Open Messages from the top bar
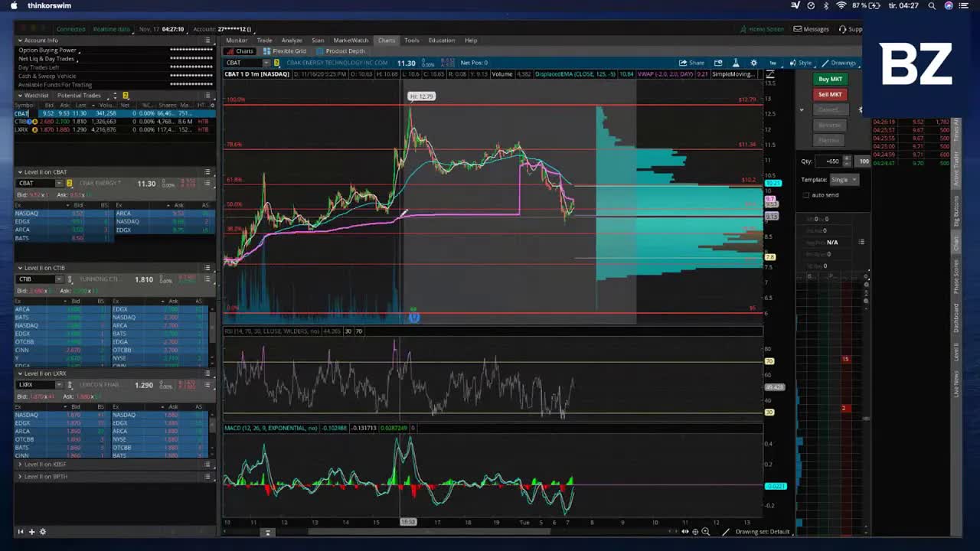The width and height of the screenshot is (980, 551). (812, 29)
